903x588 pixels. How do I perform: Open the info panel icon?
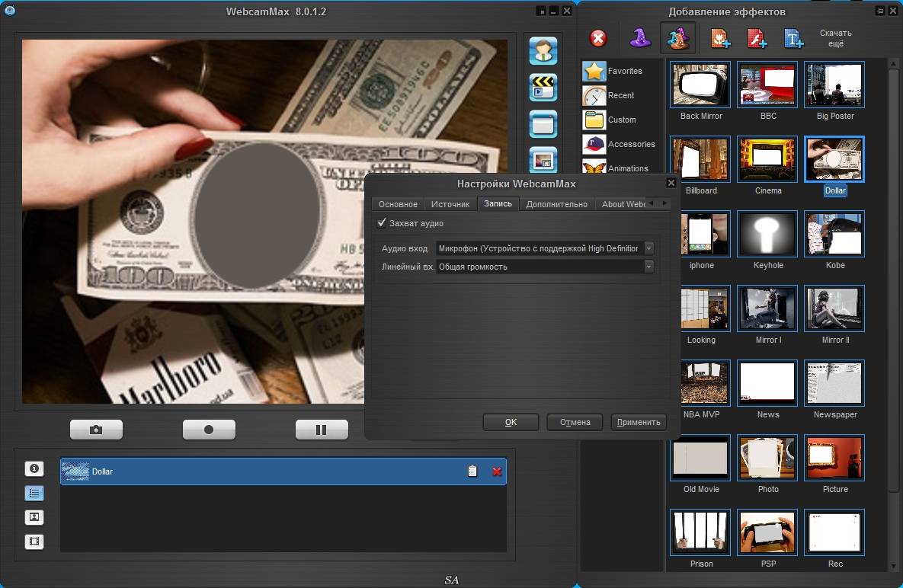click(x=34, y=469)
